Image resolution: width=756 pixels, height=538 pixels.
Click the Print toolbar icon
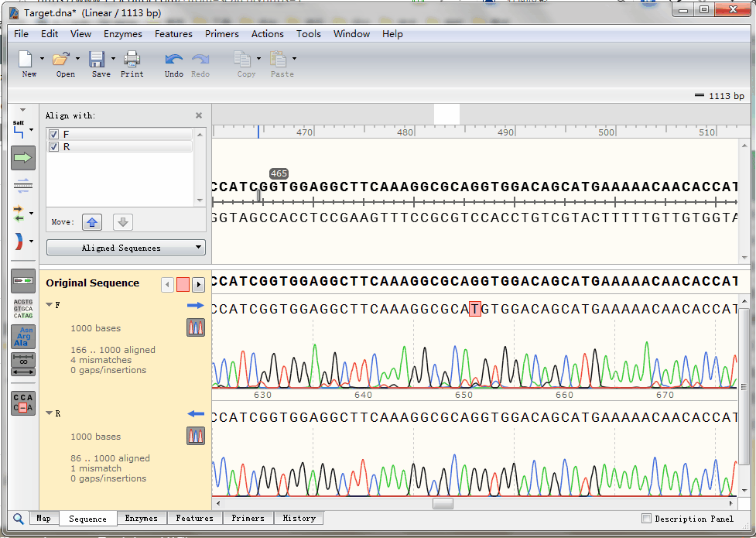132,60
